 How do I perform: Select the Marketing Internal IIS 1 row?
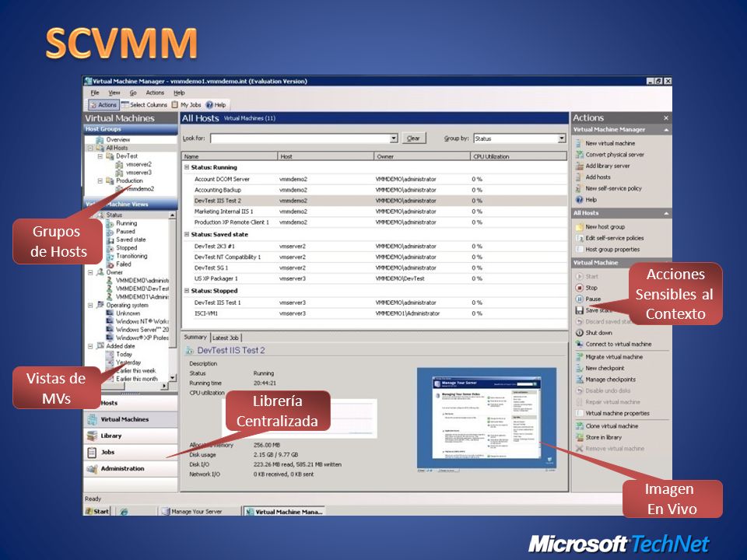(374, 212)
